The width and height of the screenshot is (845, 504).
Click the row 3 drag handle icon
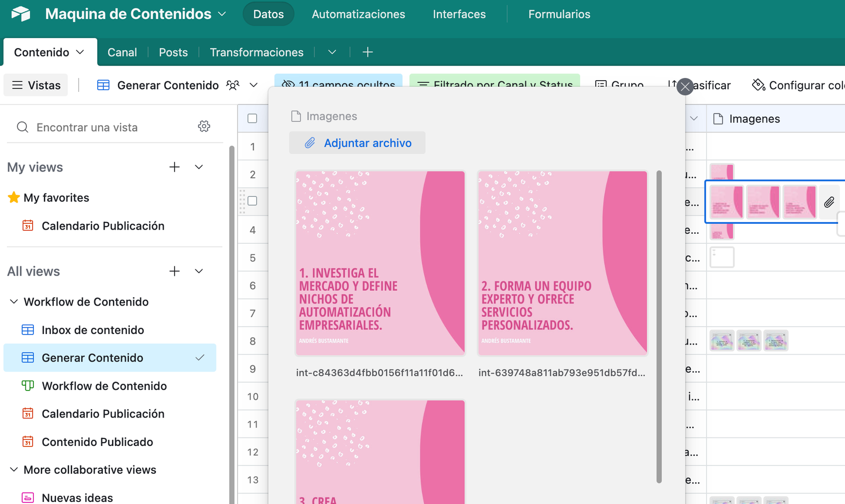242,201
